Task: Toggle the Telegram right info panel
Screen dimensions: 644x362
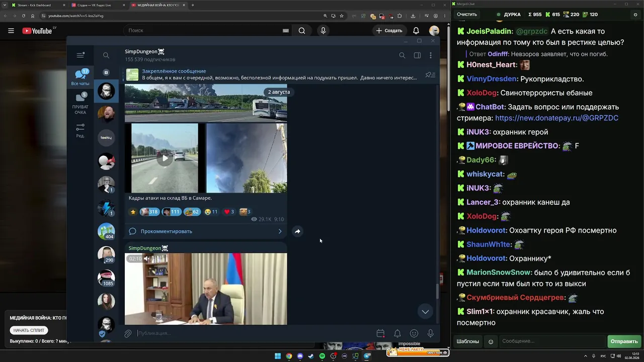Action: [417, 55]
